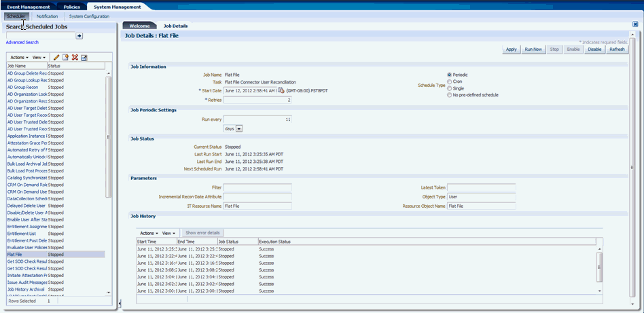644x313 pixels.
Task: Click the Incremental Recon Date Attribute field
Action: [x=257, y=197]
